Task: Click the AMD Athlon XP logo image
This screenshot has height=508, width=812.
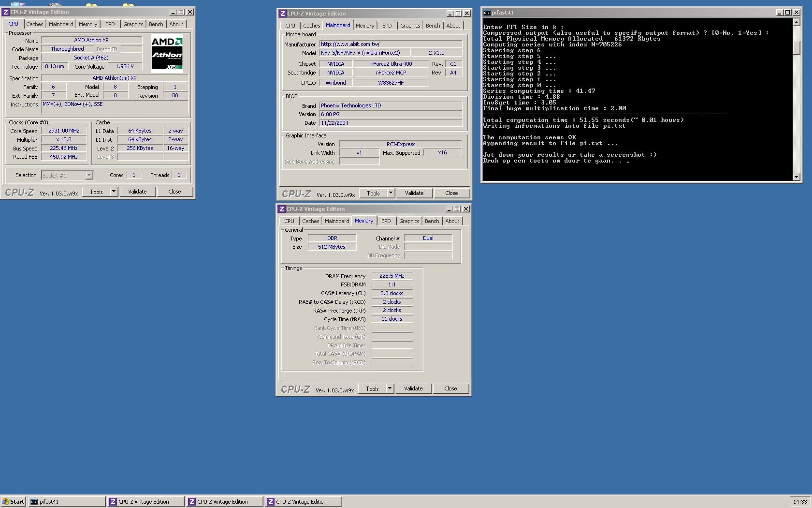Action: click(x=167, y=53)
